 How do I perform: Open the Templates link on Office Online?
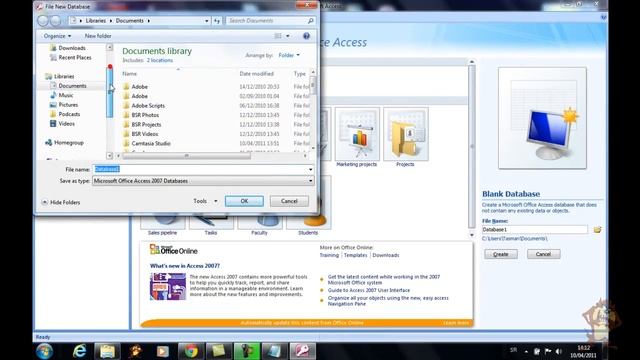tap(356, 255)
